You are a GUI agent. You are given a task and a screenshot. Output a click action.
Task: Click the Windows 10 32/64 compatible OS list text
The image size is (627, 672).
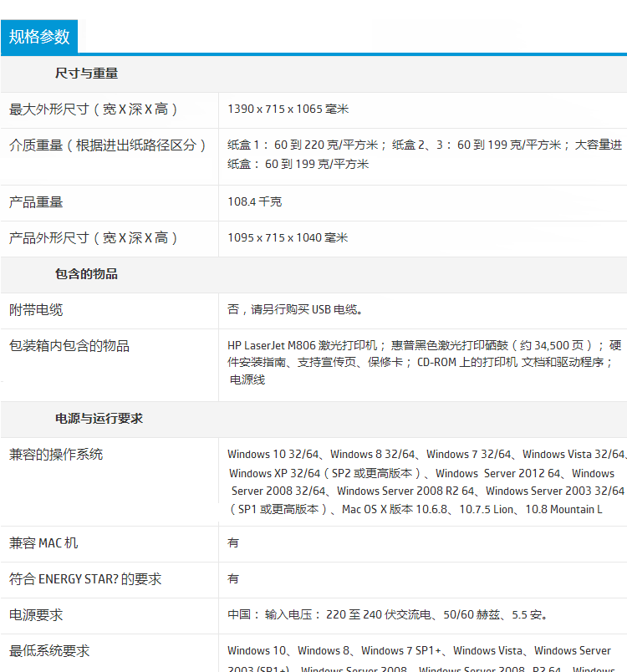pyautogui.click(x=426, y=481)
